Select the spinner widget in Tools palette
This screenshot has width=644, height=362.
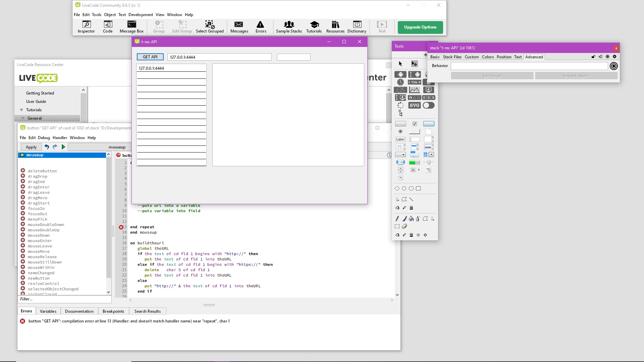coord(400,105)
